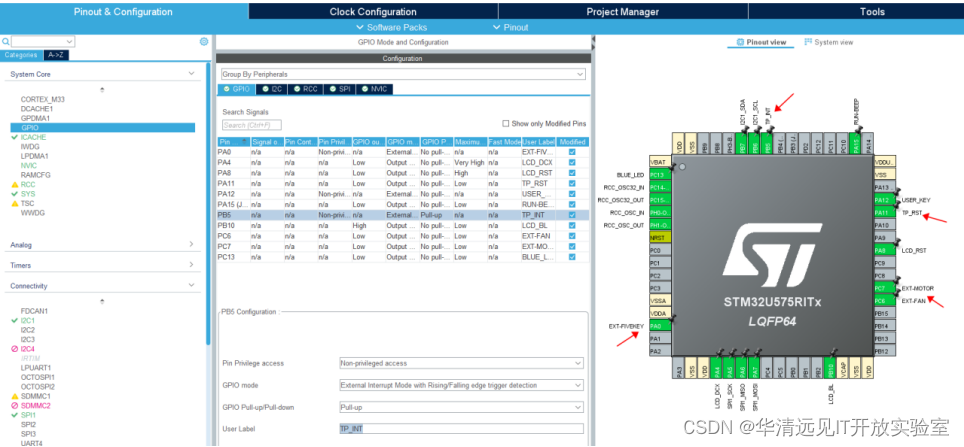Toggle Show only Modified Pins checkbox
Image resolution: width=964 pixels, height=447 pixels.
click(x=506, y=124)
